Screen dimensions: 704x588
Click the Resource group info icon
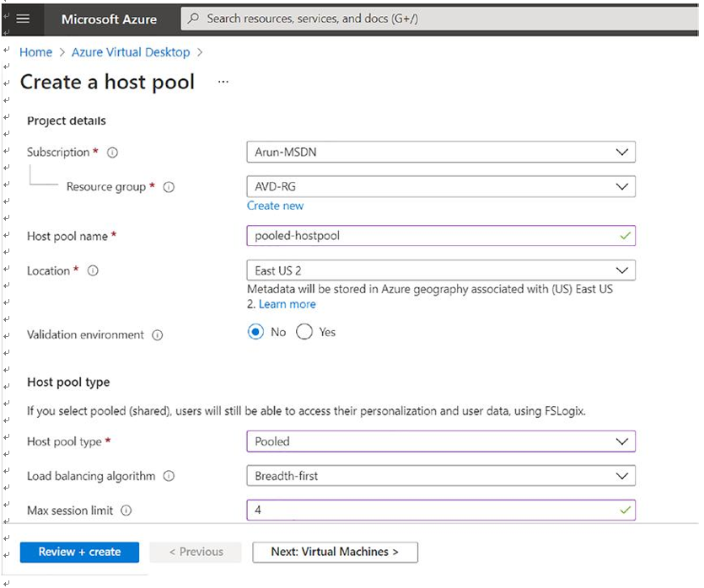[x=169, y=187]
